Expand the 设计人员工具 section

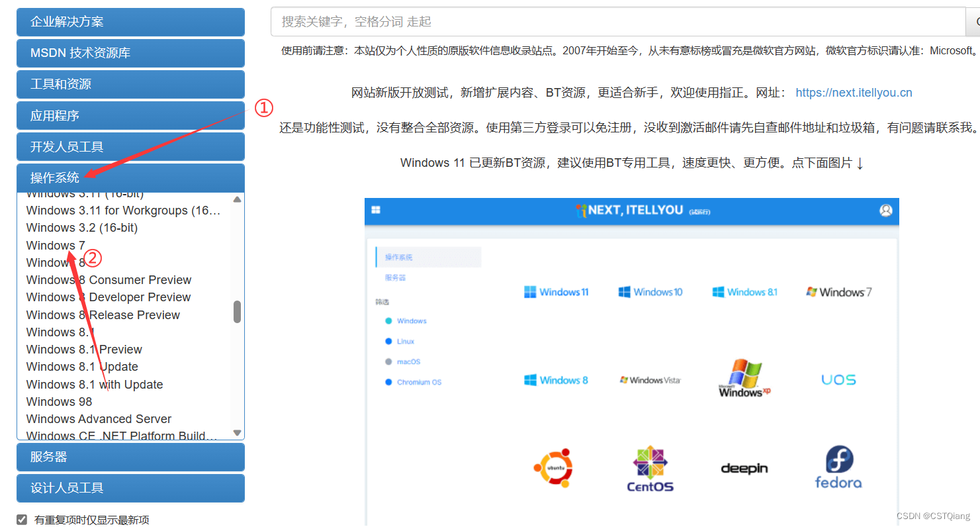click(x=130, y=488)
